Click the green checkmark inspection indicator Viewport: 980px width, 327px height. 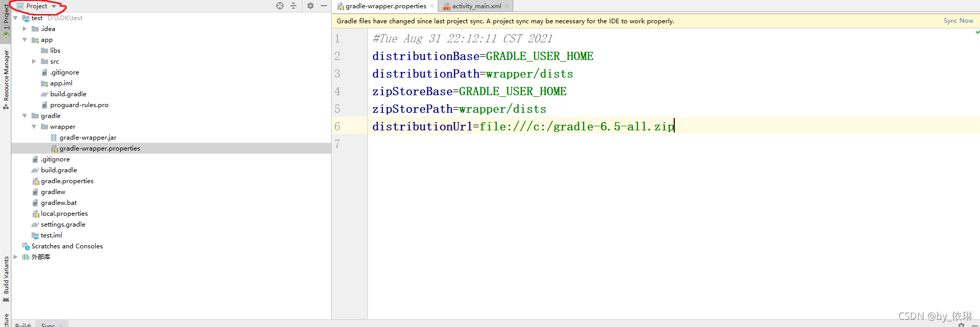(977, 32)
